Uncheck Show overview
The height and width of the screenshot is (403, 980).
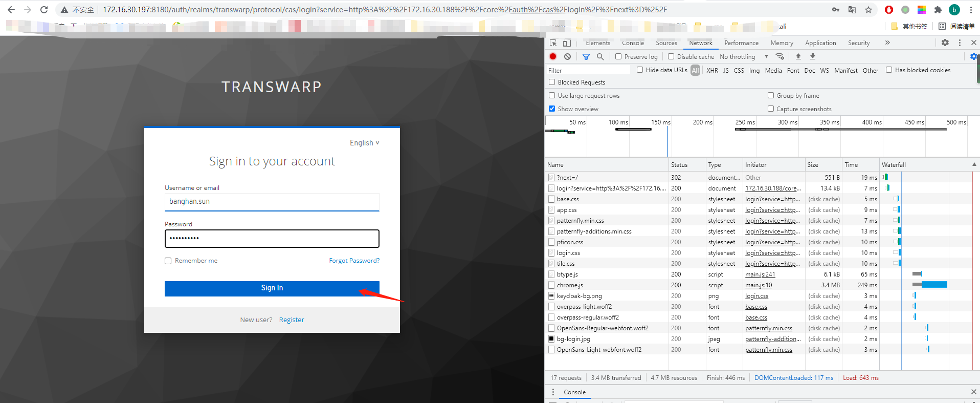(552, 109)
